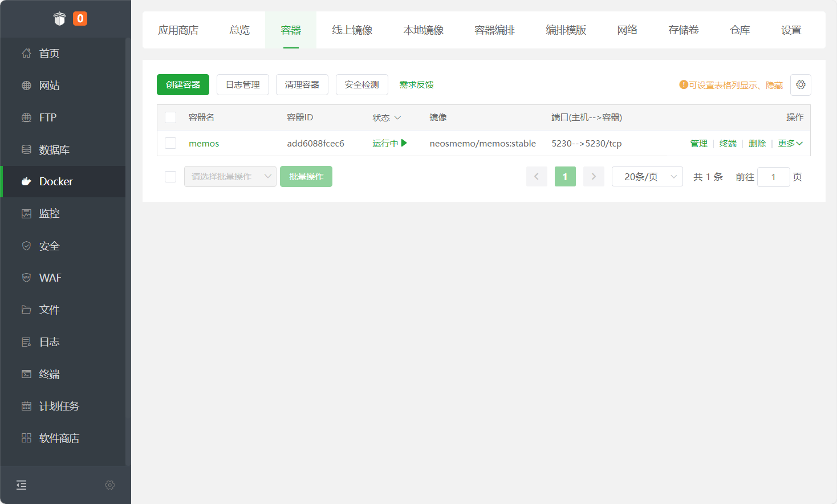Open the WAF section

(63, 278)
